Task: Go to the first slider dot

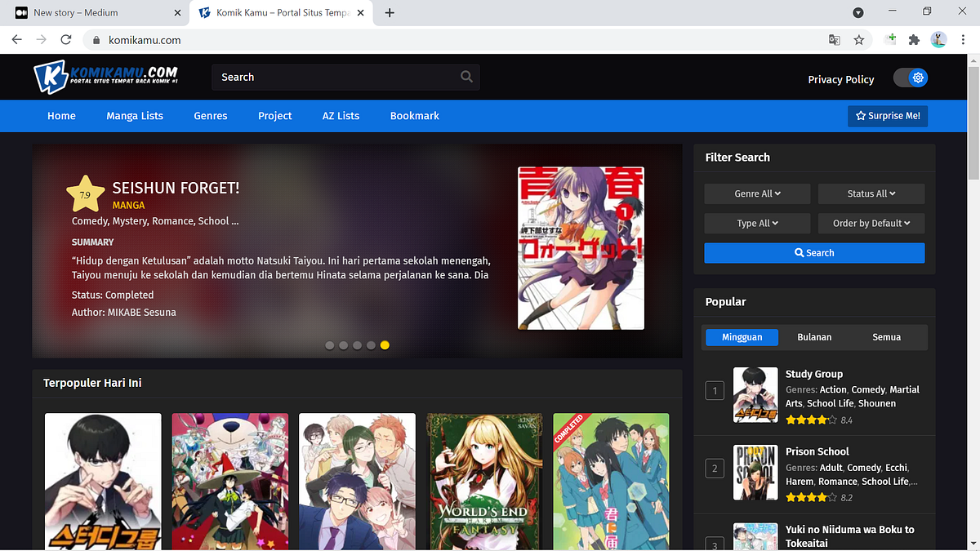Action: pyautogui.click(x=330, y=345)
